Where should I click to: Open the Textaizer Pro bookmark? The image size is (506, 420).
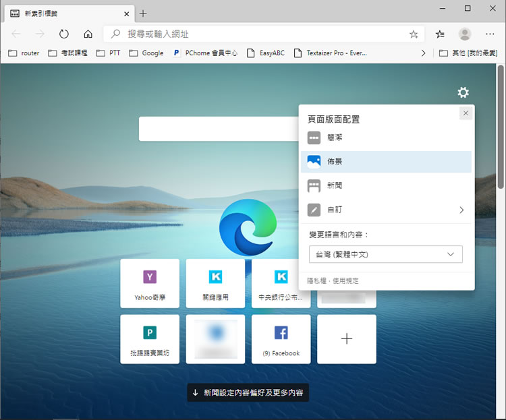[x=331, y=53]
